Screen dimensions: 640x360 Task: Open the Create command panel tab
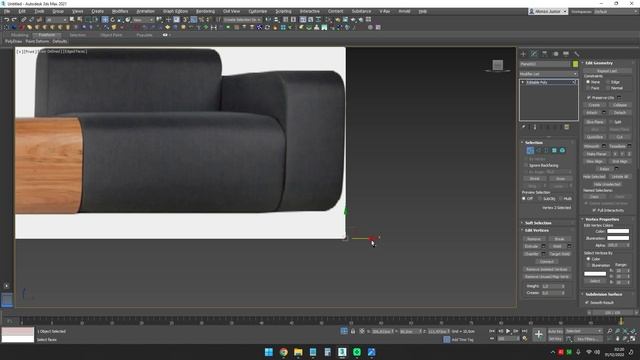click(523, 54)
